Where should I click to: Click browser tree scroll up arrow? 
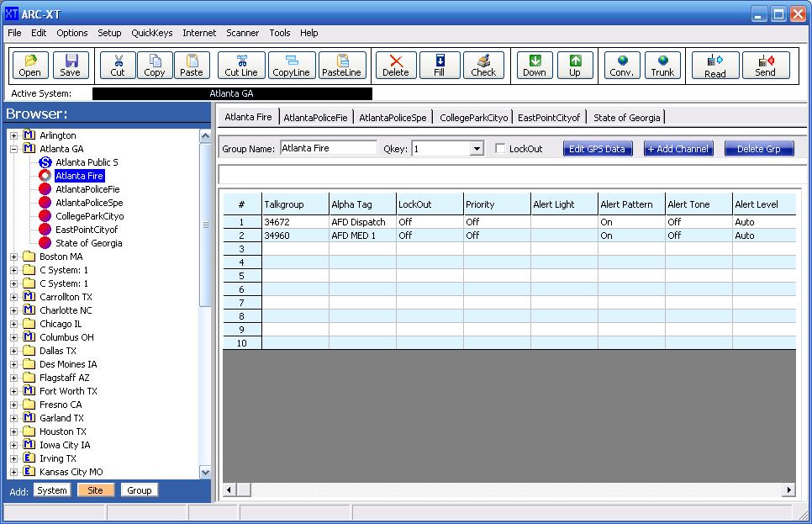206,136
